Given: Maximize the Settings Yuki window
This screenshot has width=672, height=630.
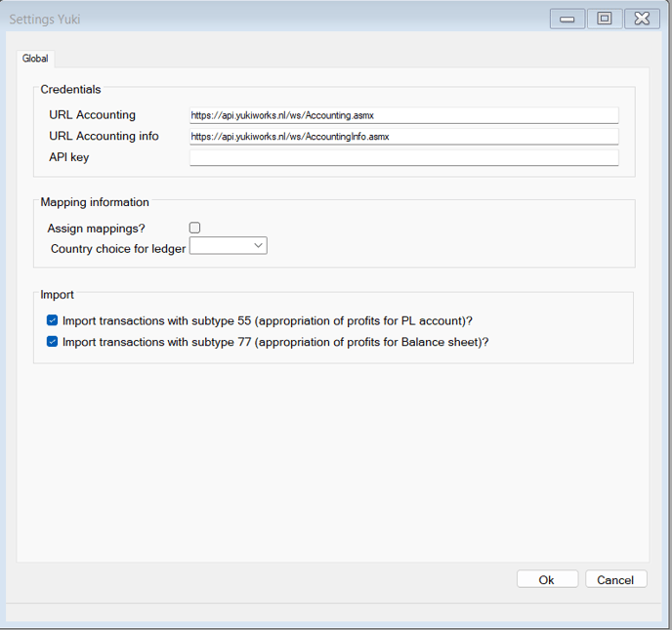Looking at the screenshot, I should coord(605,19).
